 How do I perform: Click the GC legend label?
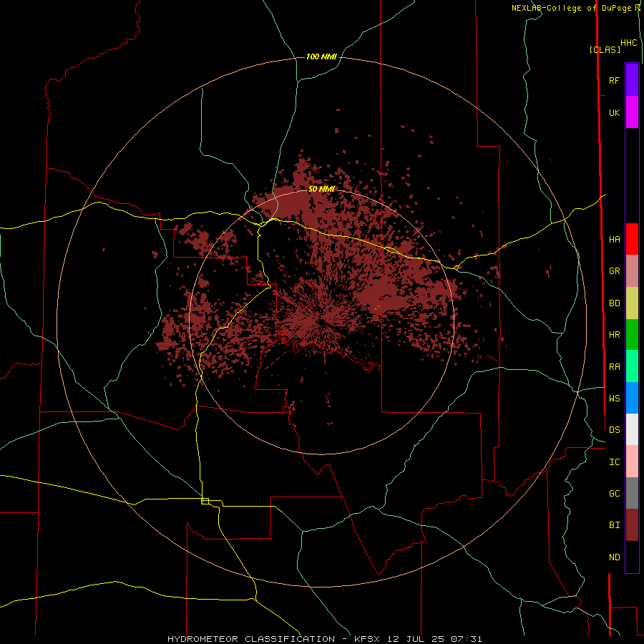click(614, 494)
